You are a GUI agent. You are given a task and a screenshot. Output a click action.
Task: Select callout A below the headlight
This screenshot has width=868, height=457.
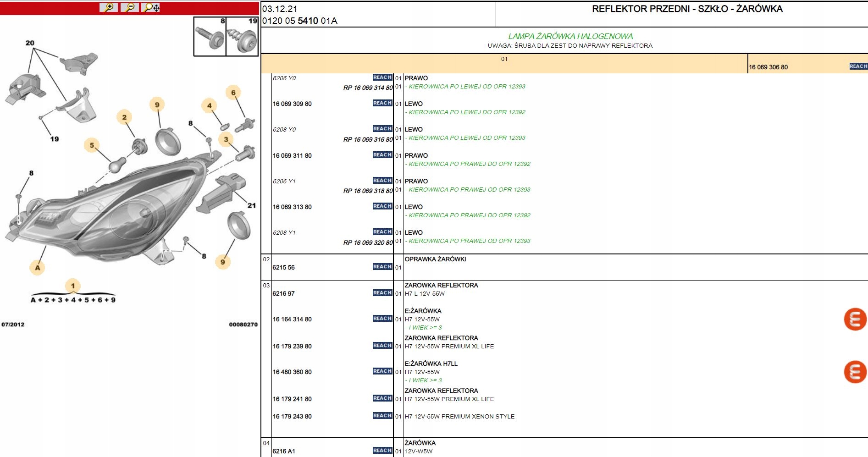38,268
